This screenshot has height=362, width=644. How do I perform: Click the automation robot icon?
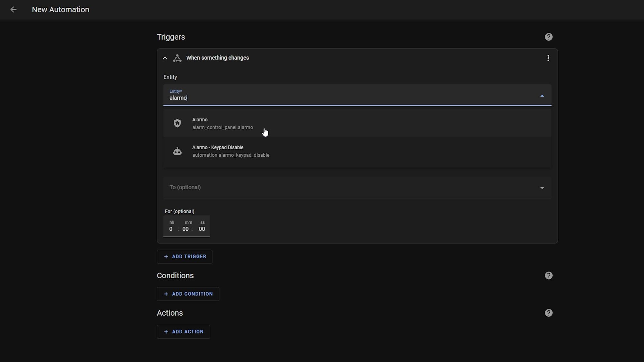(177, 151)
